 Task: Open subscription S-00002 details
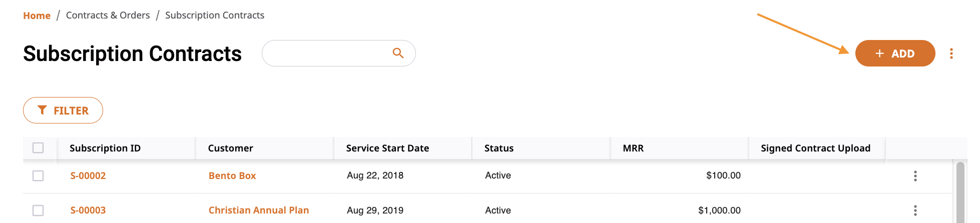tap(88, 176)
